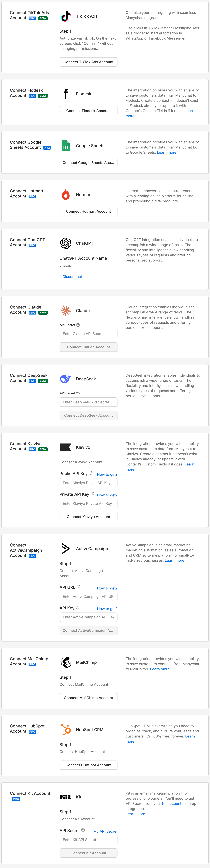Click Connect TikTok Ads Account

(88, 62)
